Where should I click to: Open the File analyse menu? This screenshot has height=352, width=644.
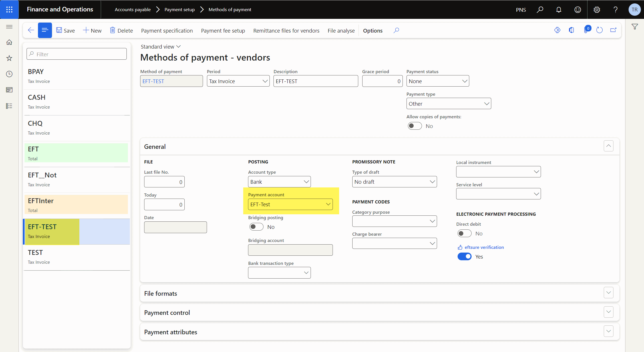341,31
